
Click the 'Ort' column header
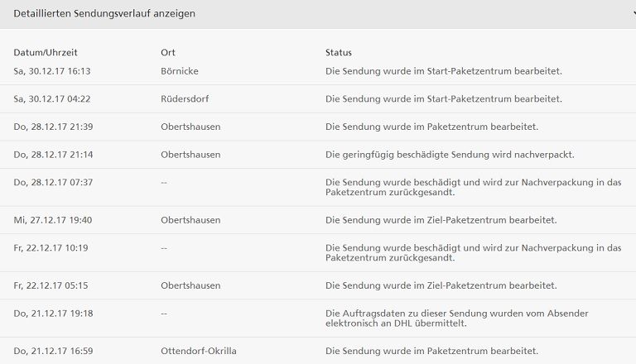click(168, 53)
